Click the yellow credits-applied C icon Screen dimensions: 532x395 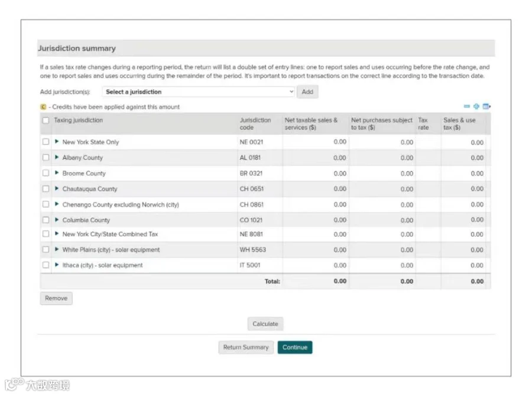[43, 107]
